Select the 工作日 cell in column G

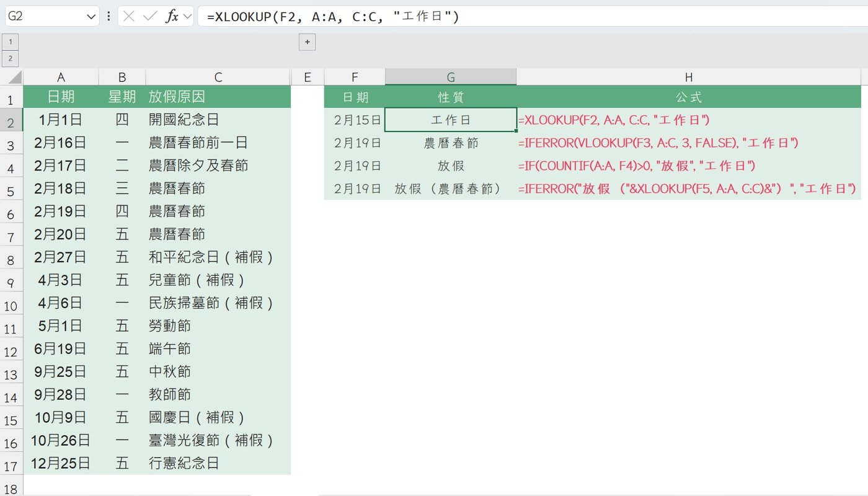(451, 119)
